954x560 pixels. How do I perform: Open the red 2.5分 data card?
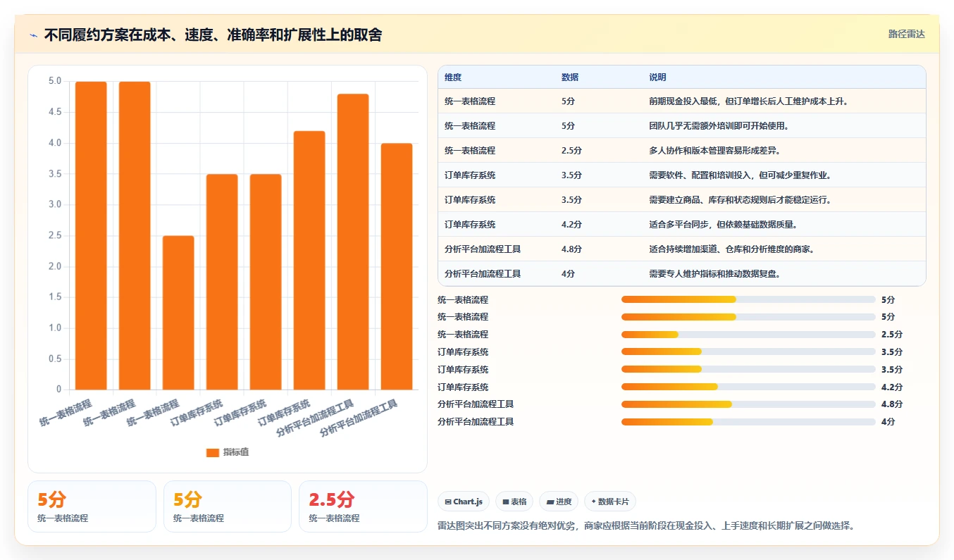[363, 506]
